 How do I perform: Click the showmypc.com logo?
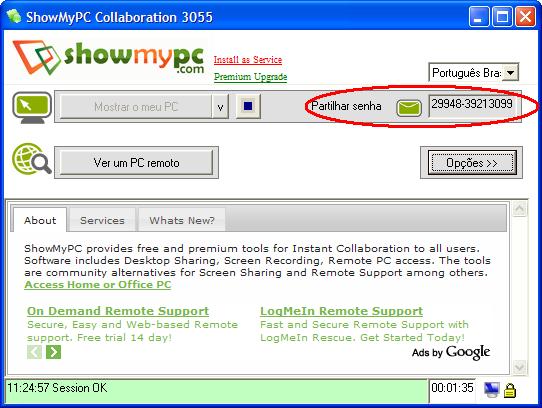[x=109, y=57]
